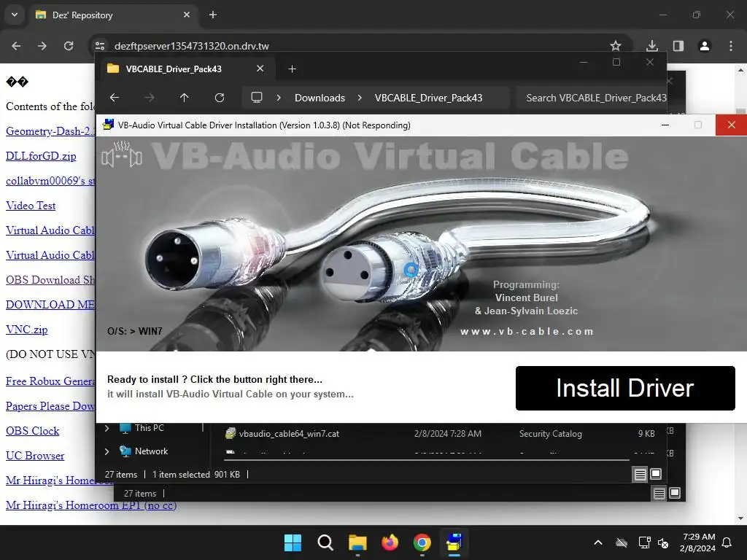Open Chrome three-dot menu
The width and height of the screenshot is (747, 560).
(731, 46)
